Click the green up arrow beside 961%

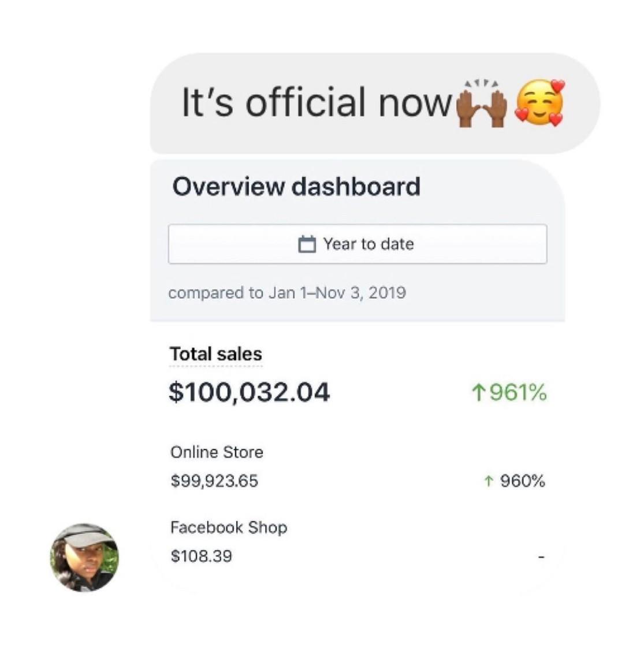click(x=478, y=393)
